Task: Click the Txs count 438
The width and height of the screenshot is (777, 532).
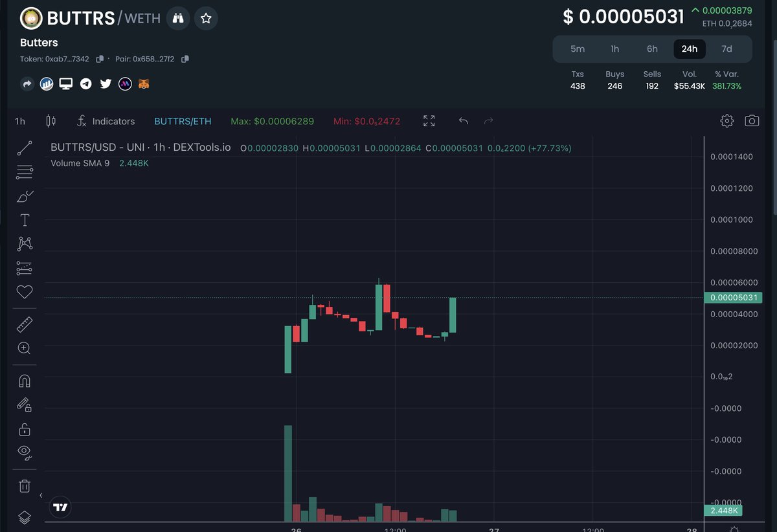Action: 578,86
